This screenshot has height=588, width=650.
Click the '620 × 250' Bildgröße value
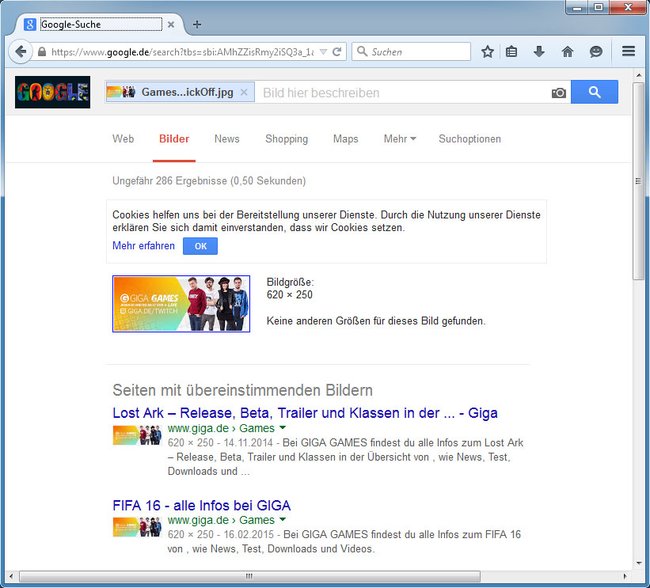(x=289, y=295)
